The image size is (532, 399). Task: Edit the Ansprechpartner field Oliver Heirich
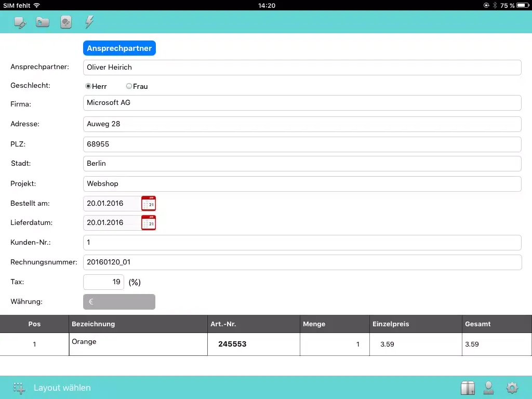click(302, 68)
